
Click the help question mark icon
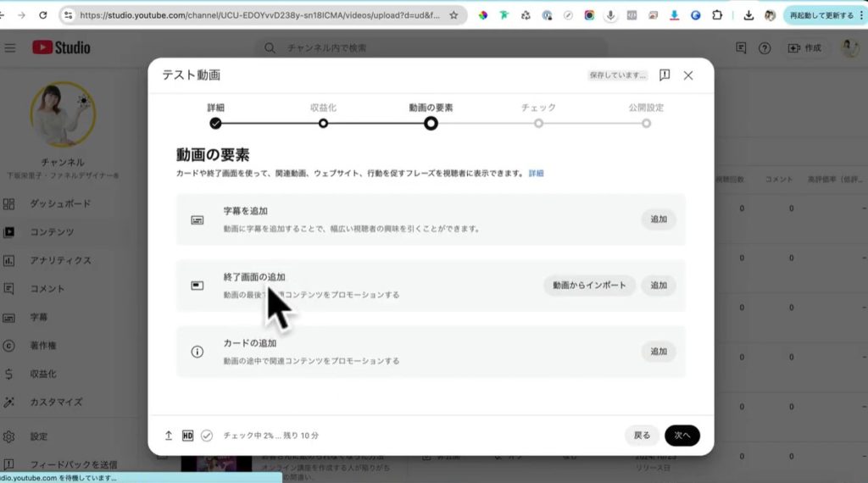point(765,48)
